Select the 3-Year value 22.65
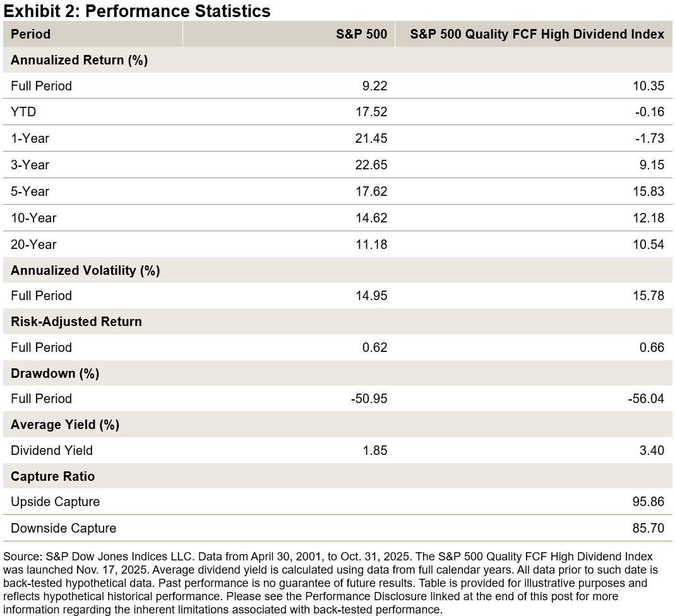 point(371,165)
